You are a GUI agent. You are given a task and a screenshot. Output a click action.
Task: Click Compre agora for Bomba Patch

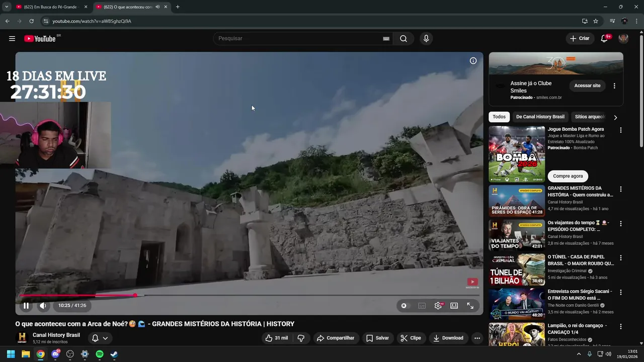tap(568, 176)
